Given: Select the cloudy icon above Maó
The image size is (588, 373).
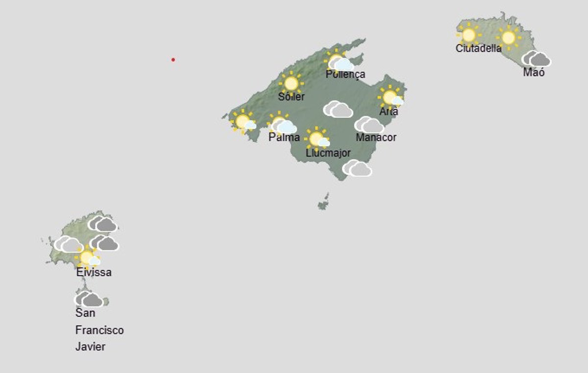Looking at the screenshot, I should [536, 59].
